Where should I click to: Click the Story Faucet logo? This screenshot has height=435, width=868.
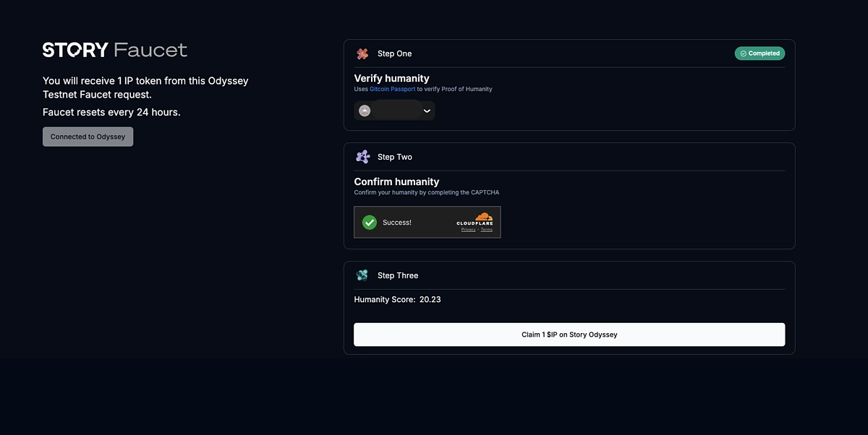(x=115, y=50)
